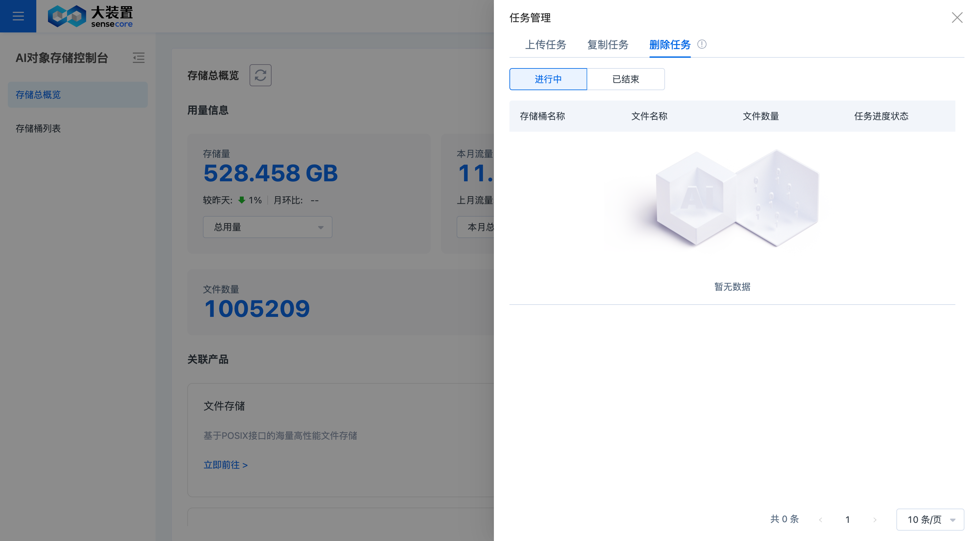Screen dimensions: 980x541
Task: Close the 任务管理 panel
Action: click(x=957, y=18)
